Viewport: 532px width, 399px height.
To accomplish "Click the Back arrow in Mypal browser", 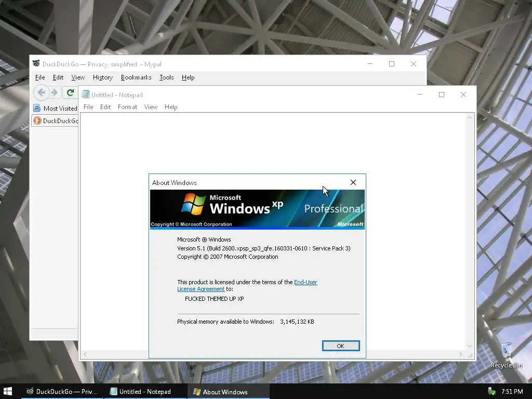I will pyautogui.click(x=42, y=92).
